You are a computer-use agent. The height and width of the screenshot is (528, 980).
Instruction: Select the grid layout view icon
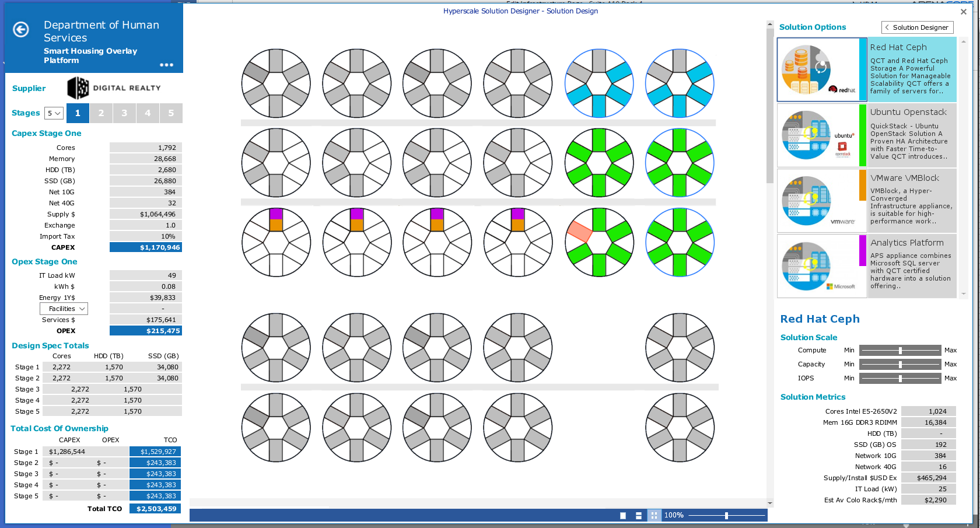click(x=654, y=516)
